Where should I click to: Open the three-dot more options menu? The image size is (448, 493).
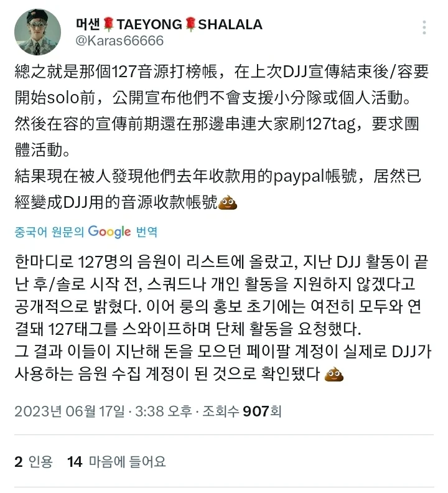[x=424, y=27]
